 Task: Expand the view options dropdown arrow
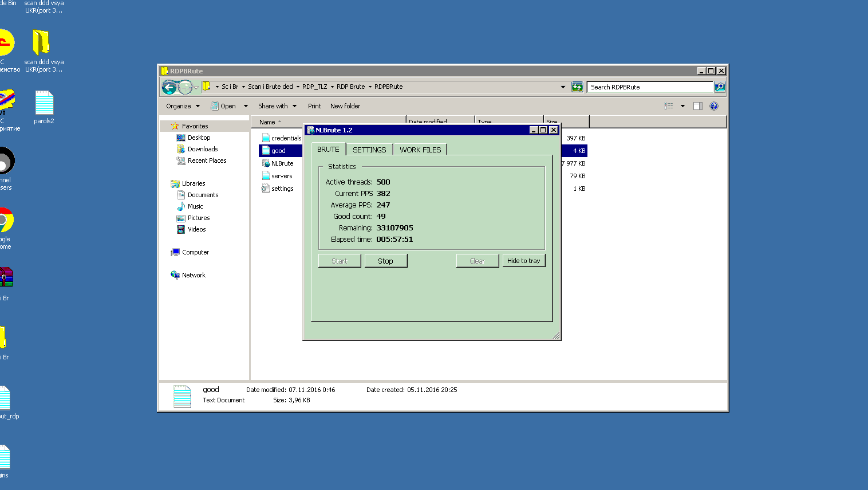click(682, 106)
